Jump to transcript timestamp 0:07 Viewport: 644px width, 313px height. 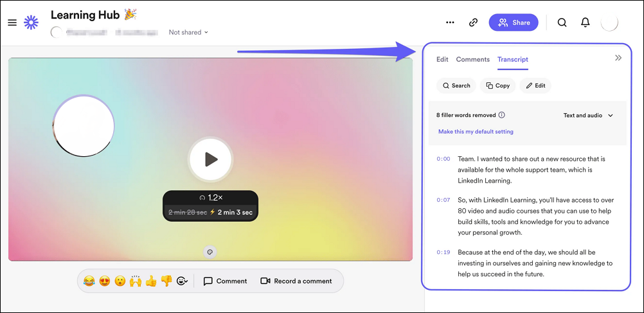tap(443, 200)
